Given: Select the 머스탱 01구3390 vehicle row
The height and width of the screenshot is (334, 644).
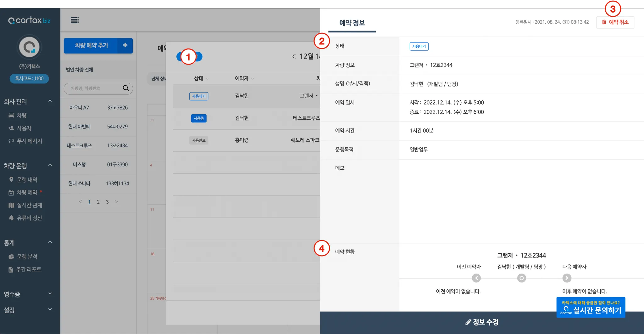Looking at the screenshot, I should (98, 164).
